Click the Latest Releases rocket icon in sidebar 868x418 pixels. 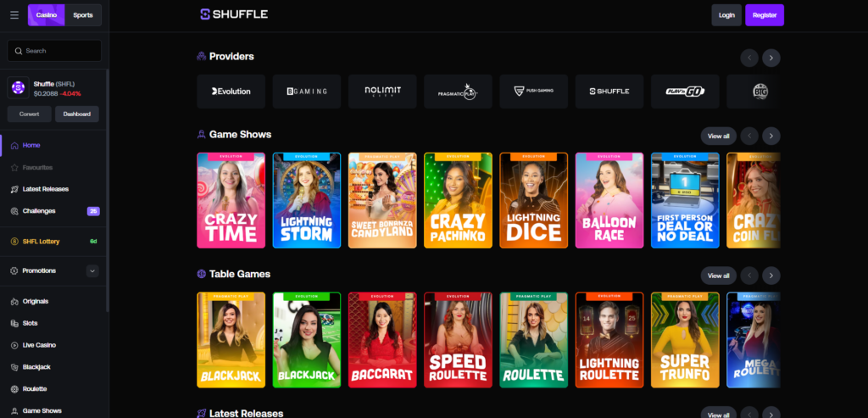(x=14, y=189)
